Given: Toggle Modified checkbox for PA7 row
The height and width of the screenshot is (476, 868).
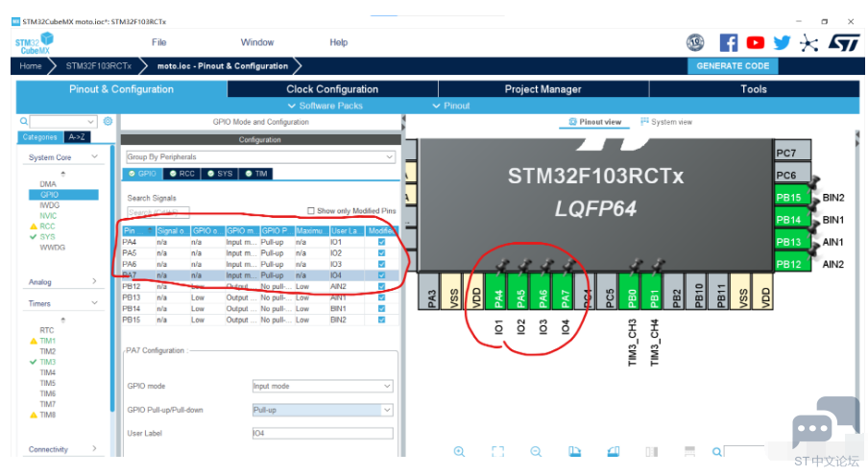Looking at the screenshot, I should click(381, 275).
